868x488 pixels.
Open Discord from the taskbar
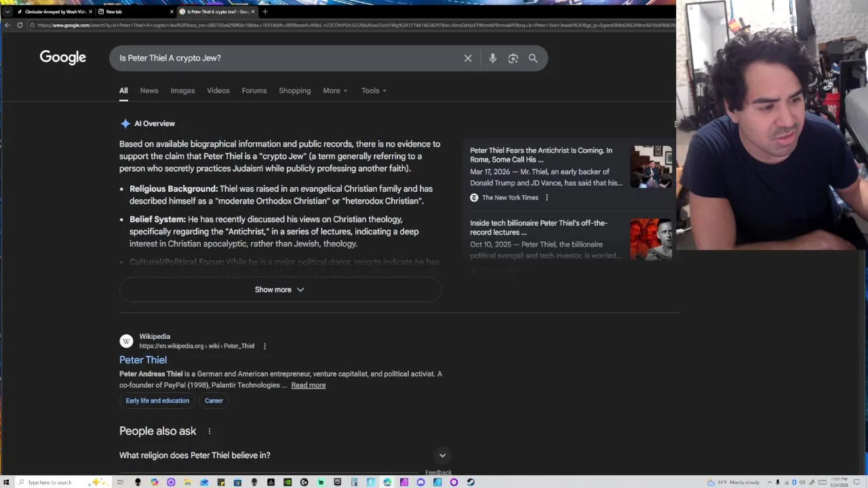pos(420,482)
